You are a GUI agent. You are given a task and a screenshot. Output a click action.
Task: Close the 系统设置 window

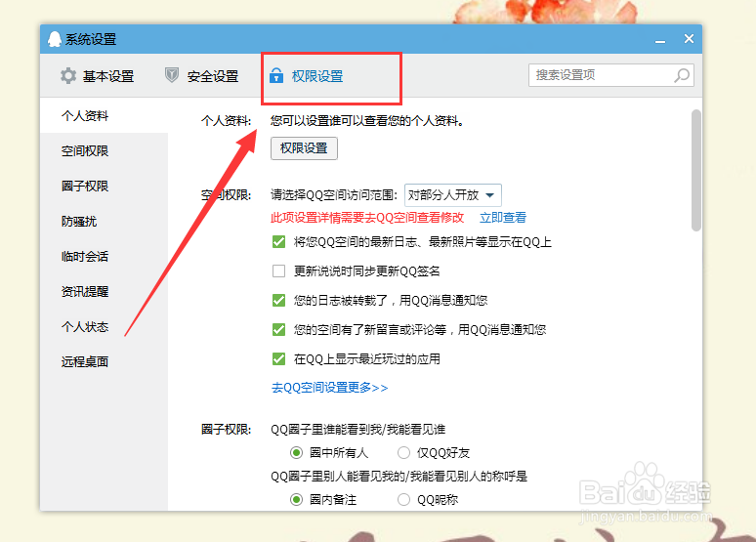click(689, 39)
